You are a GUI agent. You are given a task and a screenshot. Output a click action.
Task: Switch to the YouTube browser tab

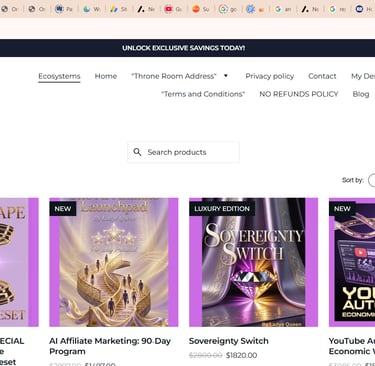173,9
